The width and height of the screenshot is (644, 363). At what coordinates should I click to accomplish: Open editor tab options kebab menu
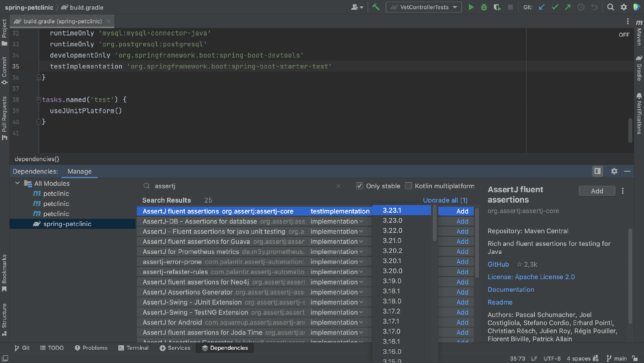[627, 21]
